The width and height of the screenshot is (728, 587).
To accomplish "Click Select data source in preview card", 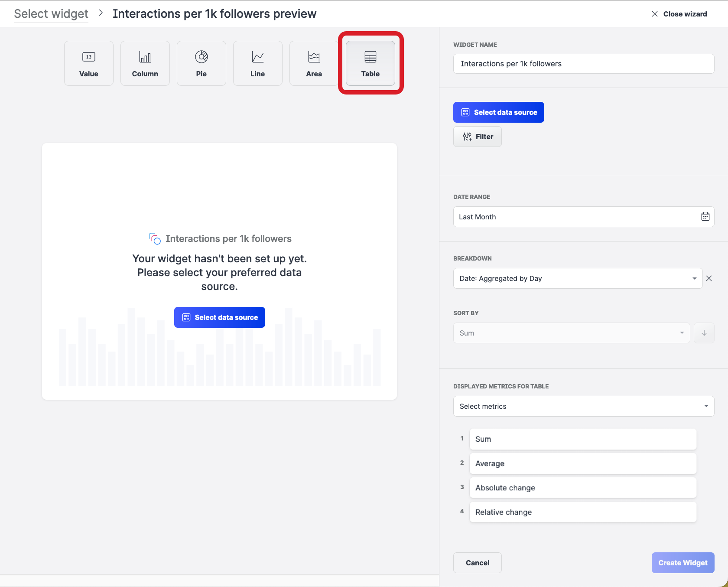I will tap(220, 317).
